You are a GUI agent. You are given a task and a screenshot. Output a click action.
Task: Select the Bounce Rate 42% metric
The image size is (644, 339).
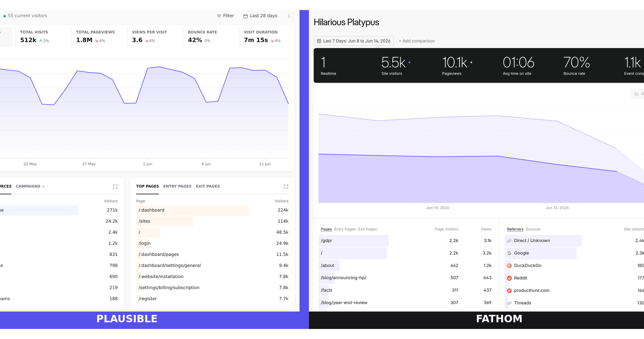[x=211, y=37]
